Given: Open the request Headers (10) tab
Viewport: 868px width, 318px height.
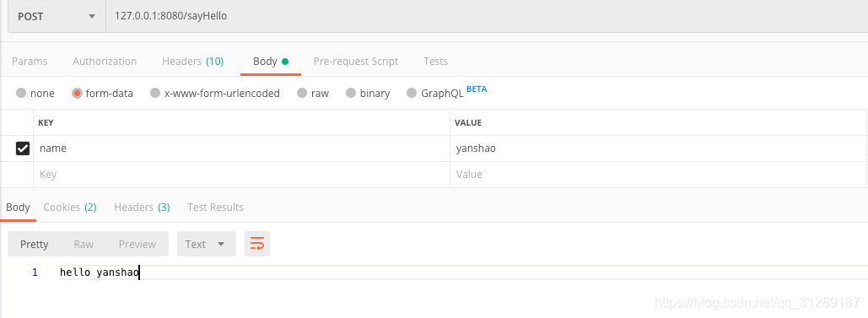Looking at the screenshot, I should (192, 62).
